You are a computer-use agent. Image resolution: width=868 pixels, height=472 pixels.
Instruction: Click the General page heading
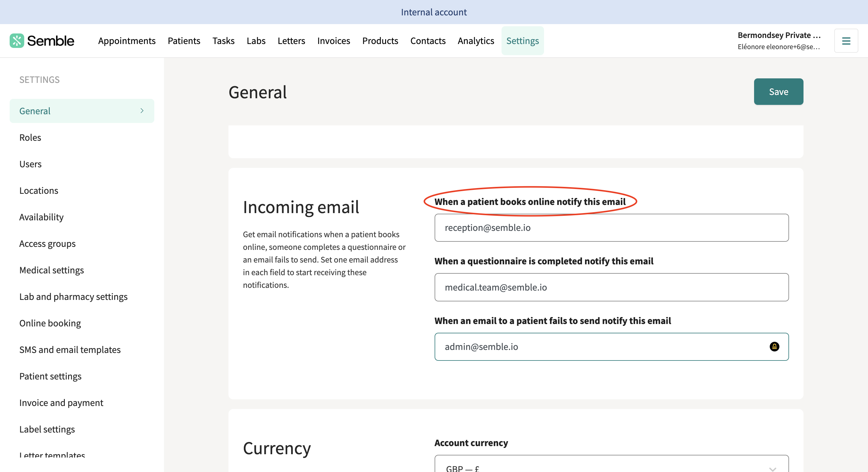258,92
